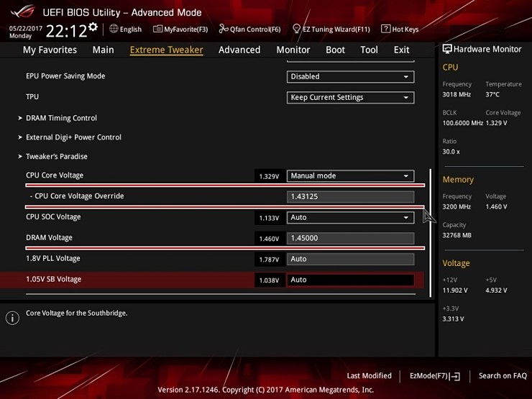Click the 3.313 V reading

(454, 319)
